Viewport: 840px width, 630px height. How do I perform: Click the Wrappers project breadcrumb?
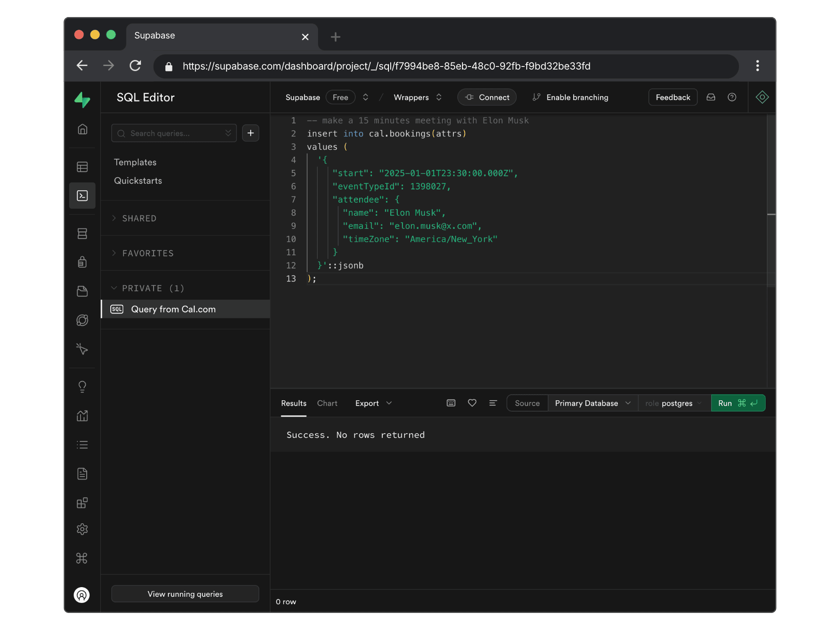point(411,97)
